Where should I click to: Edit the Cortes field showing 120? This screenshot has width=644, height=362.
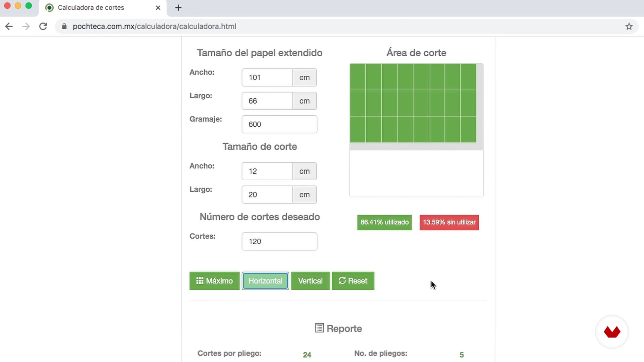(279, 241)
